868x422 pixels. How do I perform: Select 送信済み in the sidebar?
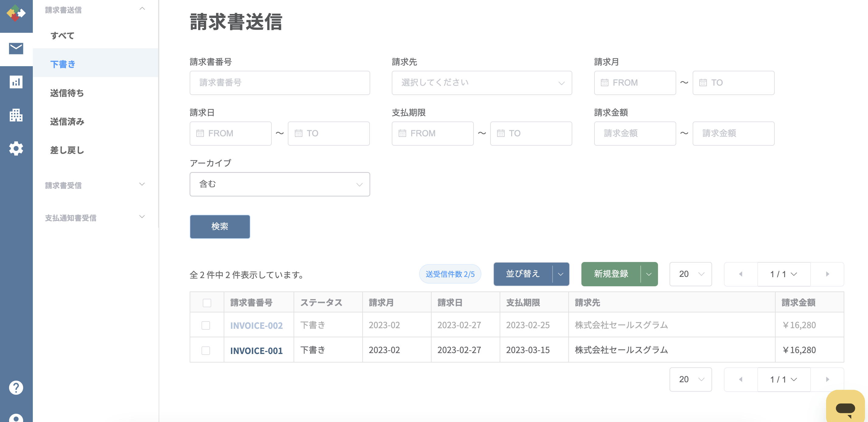(x=67, y=121)
